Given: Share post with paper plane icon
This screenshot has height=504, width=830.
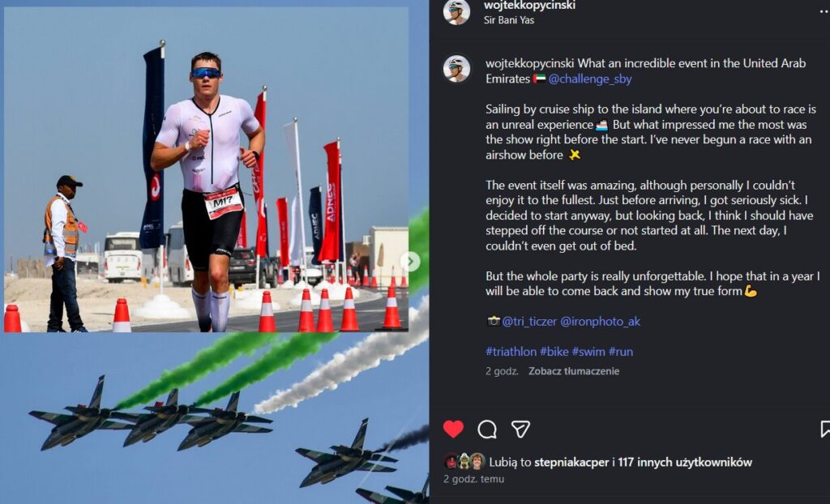Looking at the screenshot, I should click(x=520, y=429).
